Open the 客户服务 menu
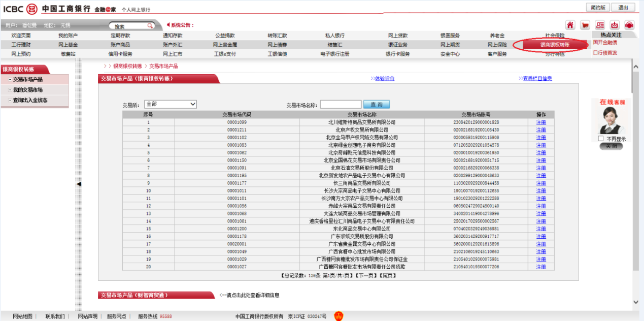This screenshot has height=321, width=644. tap(497, 54)
